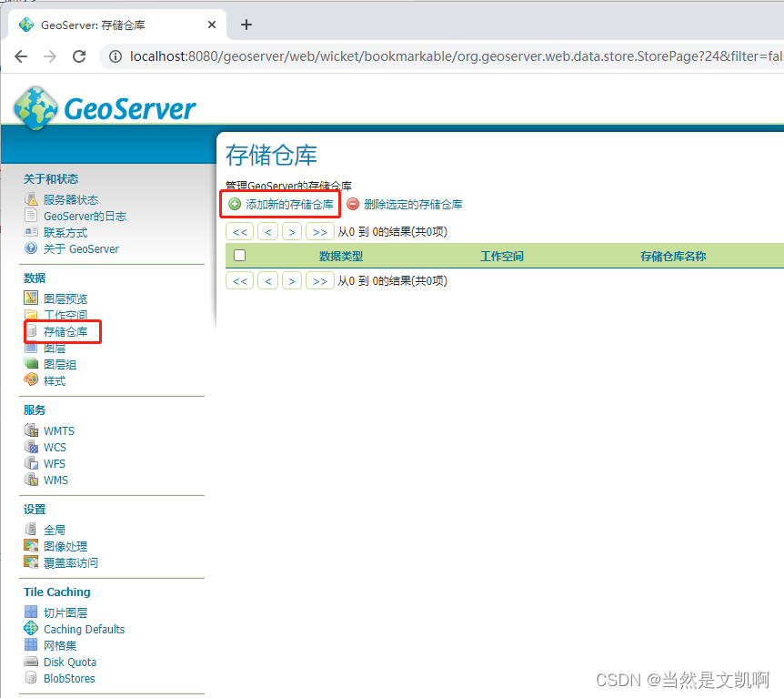This screenshot has height=698, width=784.
Task: Open the 关于 GeoServer page link
Action: tap(82, 248)
